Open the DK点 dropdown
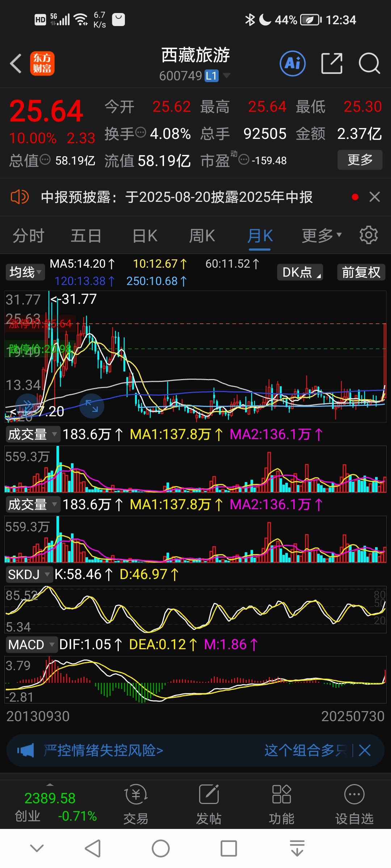The height and width of the screenshot is (868, 391). pyautogui.click(x=300, y=272)
